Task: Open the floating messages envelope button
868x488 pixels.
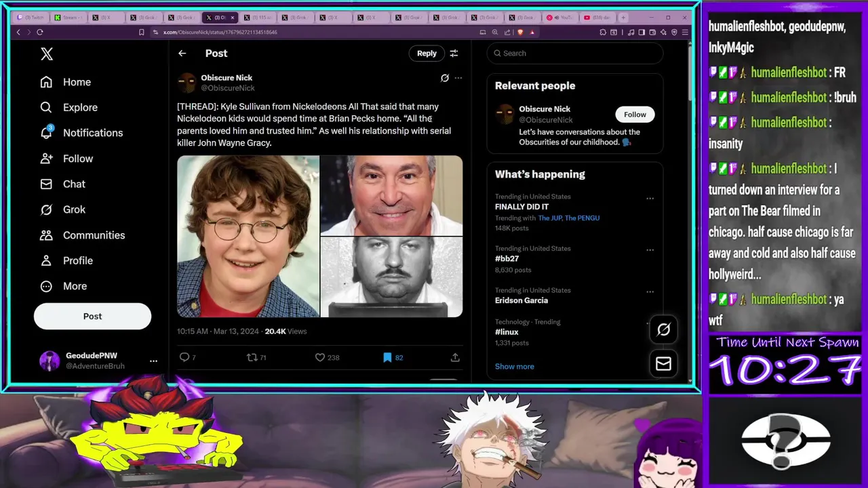Action: (663, 364)
